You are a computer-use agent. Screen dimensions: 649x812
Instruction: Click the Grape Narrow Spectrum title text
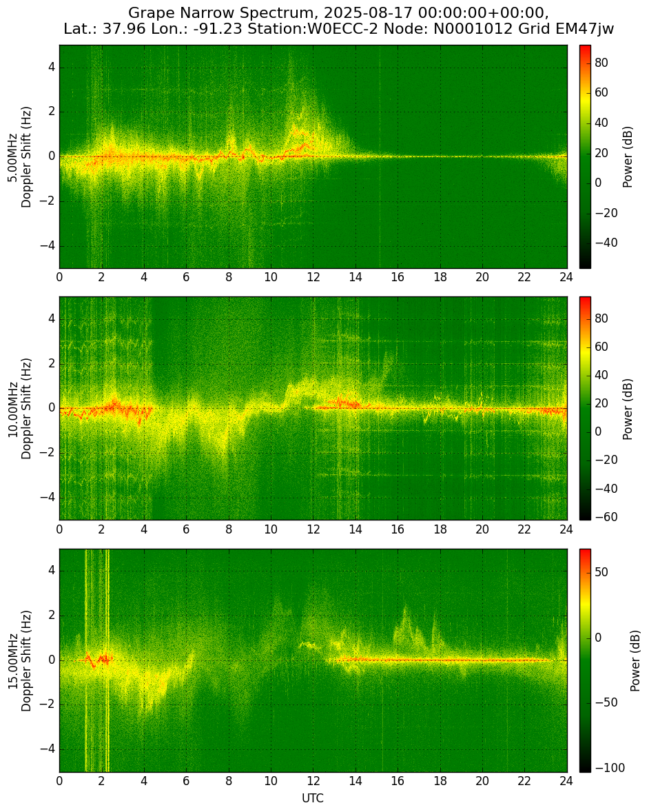click(338, 12)
